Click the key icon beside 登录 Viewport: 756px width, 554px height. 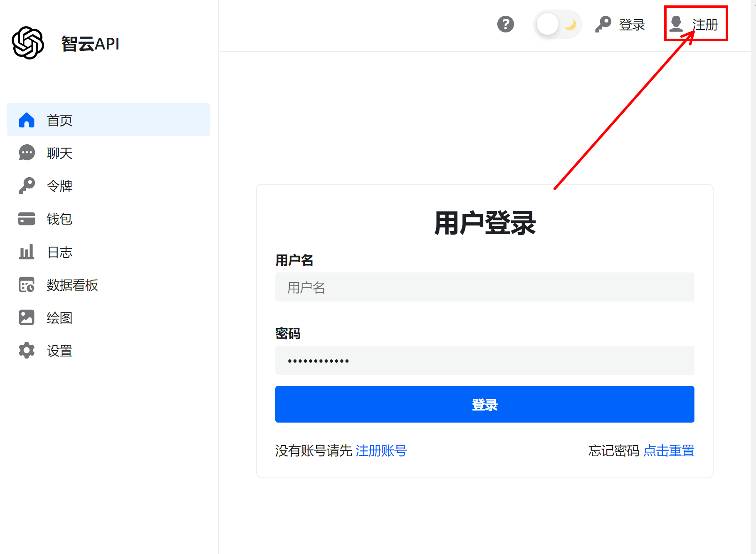[x=603, y=24]
